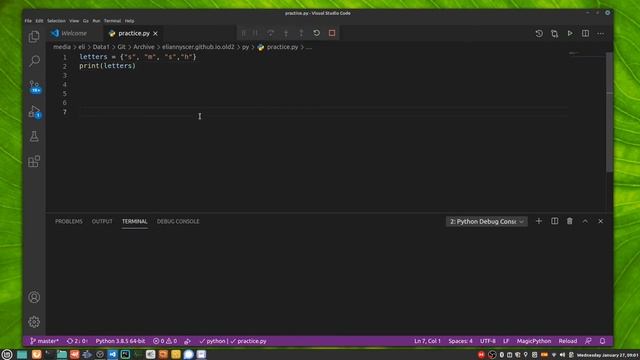640x360 pixels.
Task: Select terminal from Python Debug Console dropdown
Action: pos(487,221)
